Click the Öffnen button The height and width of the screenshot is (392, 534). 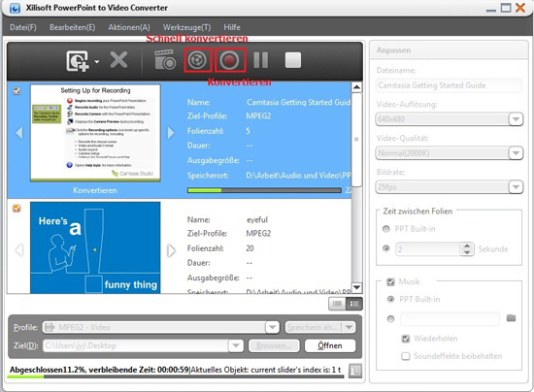tap(330, 345)
